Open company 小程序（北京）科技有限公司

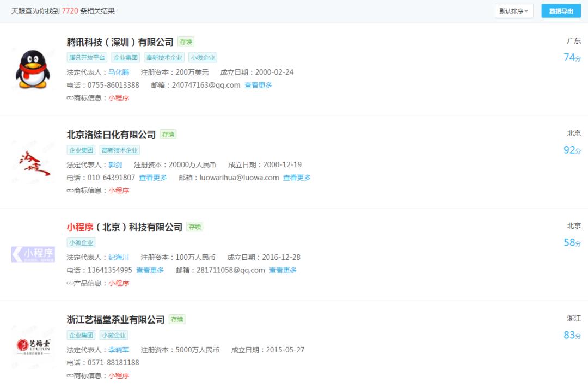coord(125,227)
